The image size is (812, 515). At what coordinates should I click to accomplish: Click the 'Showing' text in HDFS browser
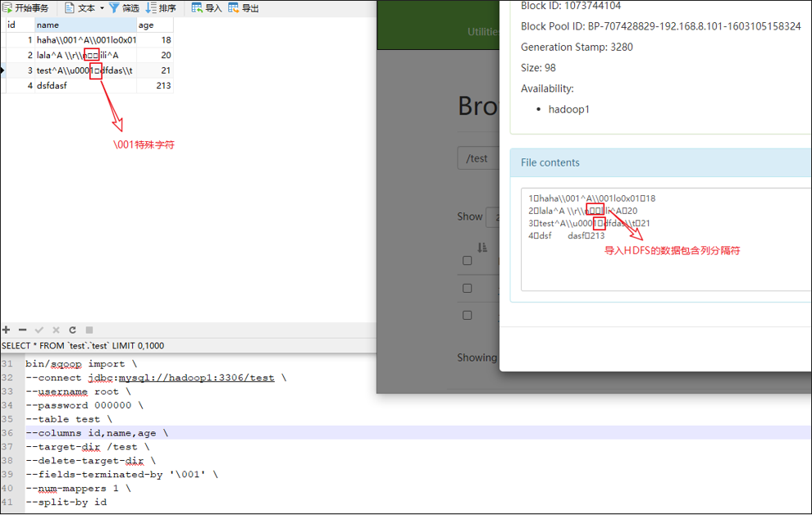(477, 358)
